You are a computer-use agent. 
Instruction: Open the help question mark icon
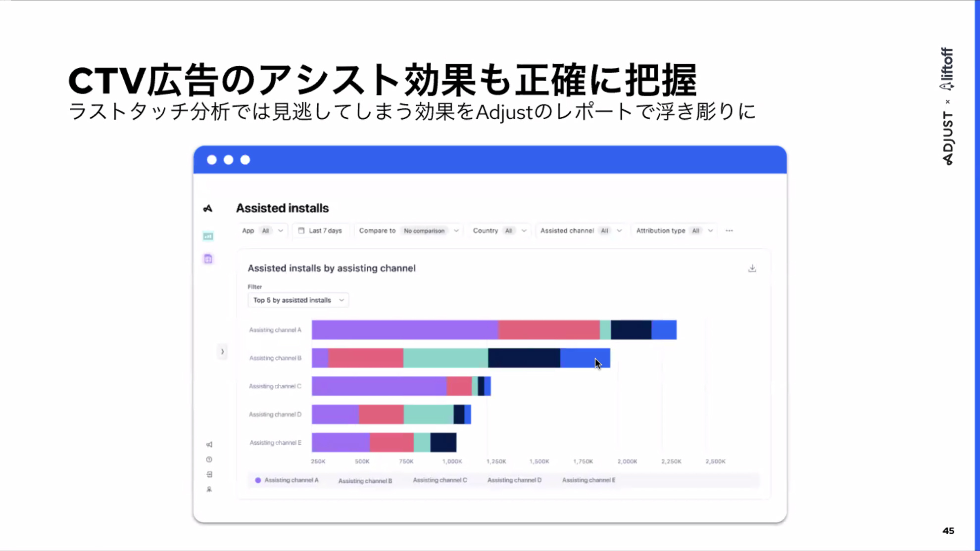(x=209, y=459)
